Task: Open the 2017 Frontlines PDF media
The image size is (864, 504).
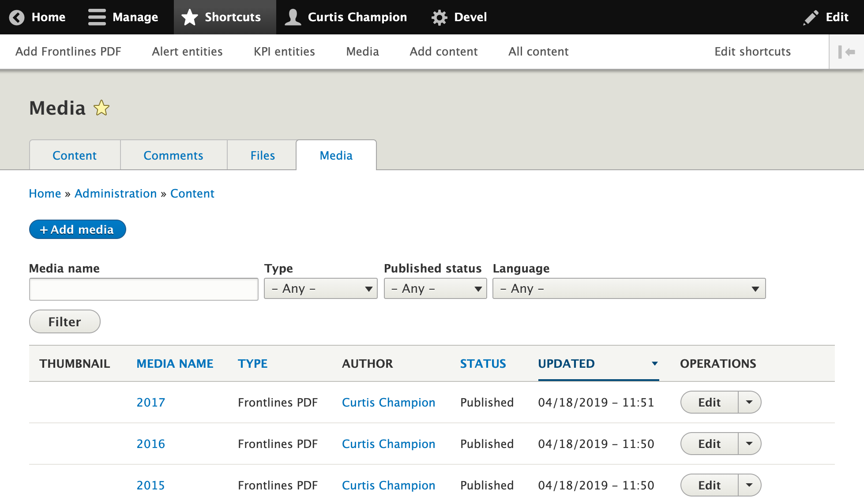Action: (x=150, y=402)
